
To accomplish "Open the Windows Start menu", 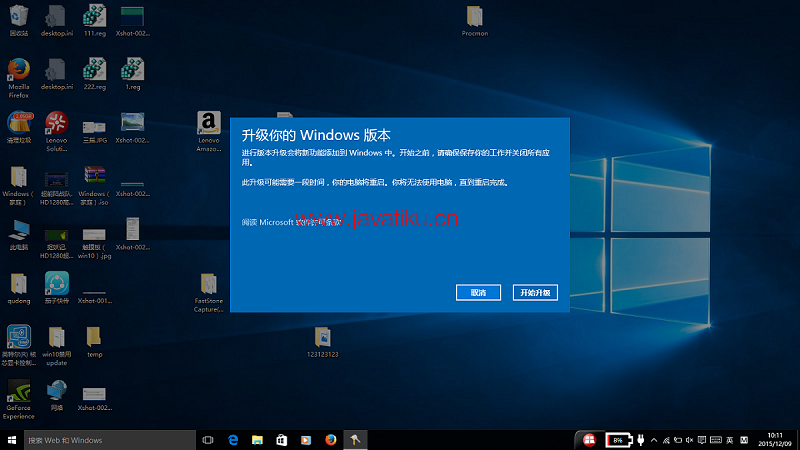I will coord(12,440).
